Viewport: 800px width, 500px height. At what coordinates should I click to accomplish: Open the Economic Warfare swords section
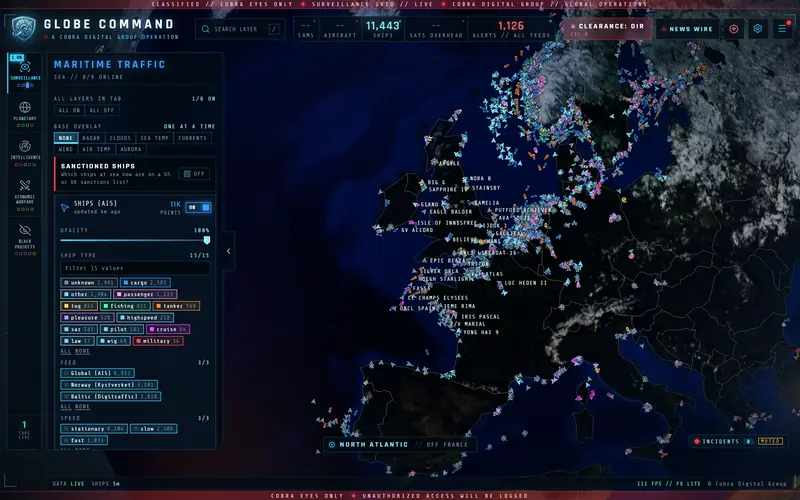pyautogui.click(x=24, y=194)
